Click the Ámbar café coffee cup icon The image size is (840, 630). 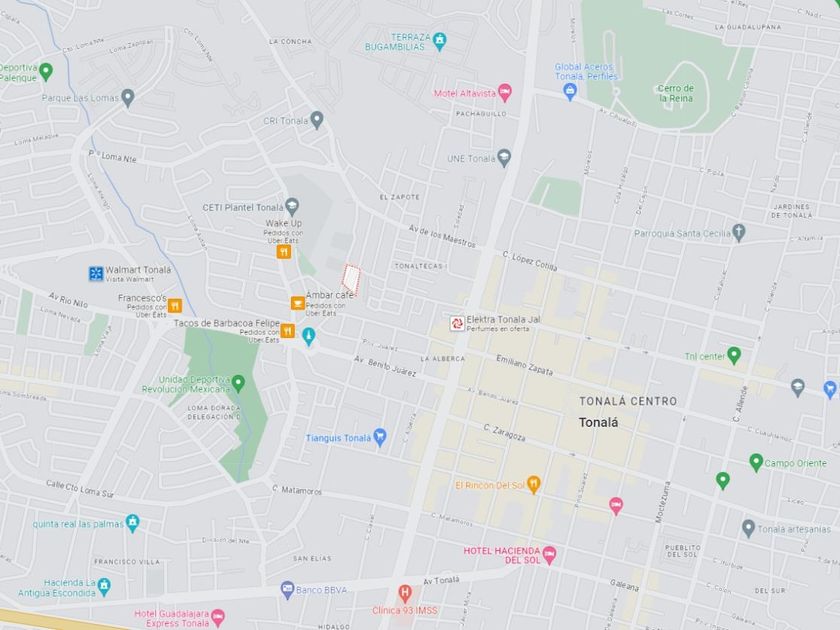point(297,303)
